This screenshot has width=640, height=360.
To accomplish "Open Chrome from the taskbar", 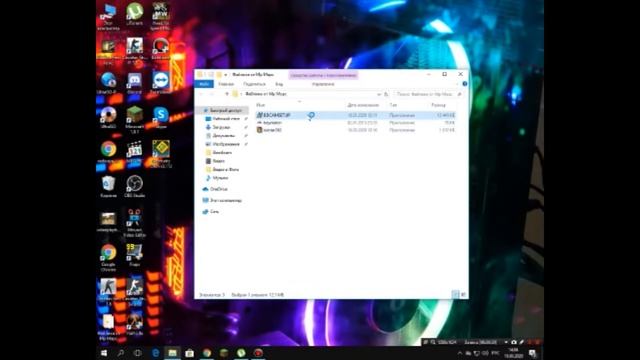I will [207, 353].
